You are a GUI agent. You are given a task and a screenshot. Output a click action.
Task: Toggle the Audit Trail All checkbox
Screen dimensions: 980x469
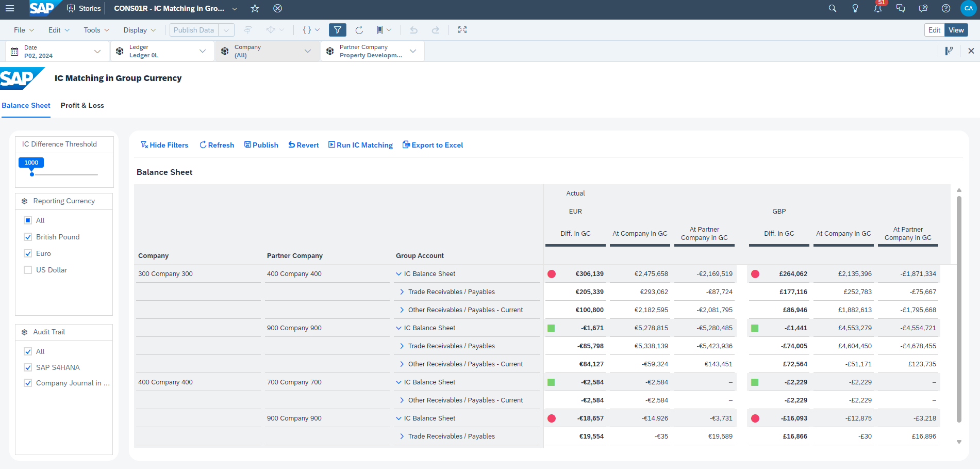click(x=28, y=351)
